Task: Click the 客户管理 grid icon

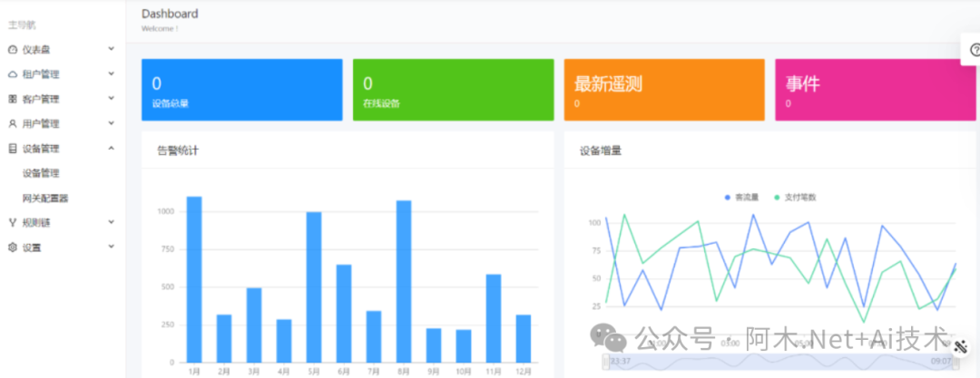Action: click(13, 99)
